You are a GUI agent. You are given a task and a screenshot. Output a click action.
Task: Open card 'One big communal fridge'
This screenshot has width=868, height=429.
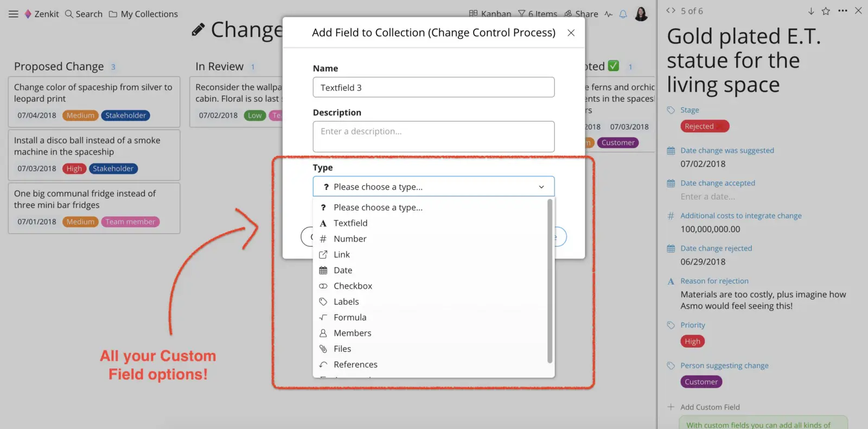[x=94, y=208]
